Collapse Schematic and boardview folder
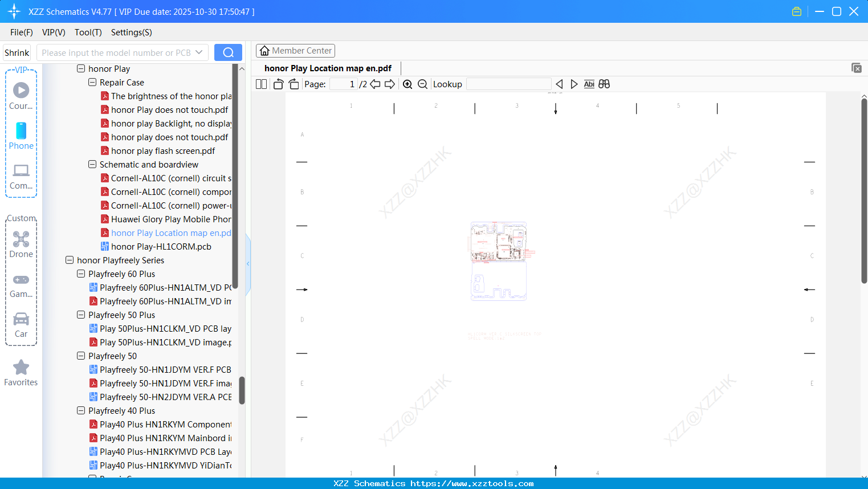 click(x=92, y=164)
